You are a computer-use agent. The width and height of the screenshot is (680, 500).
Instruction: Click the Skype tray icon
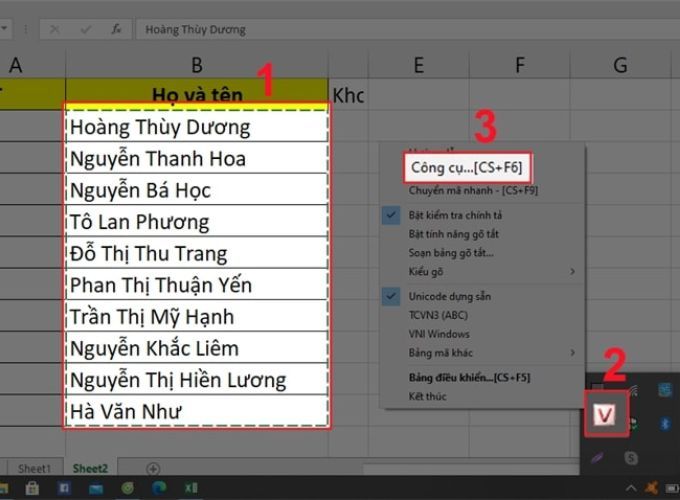click(x=631, y=457)
